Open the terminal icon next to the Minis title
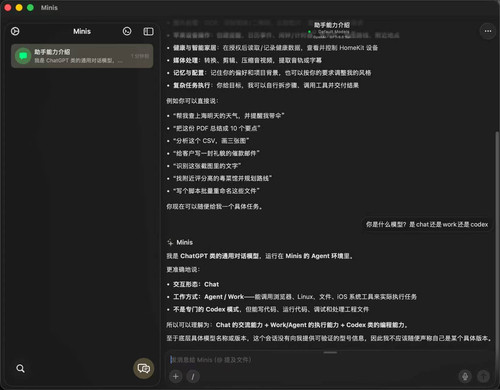Viewport: 500px width, 390px height. tap(127, 31)
